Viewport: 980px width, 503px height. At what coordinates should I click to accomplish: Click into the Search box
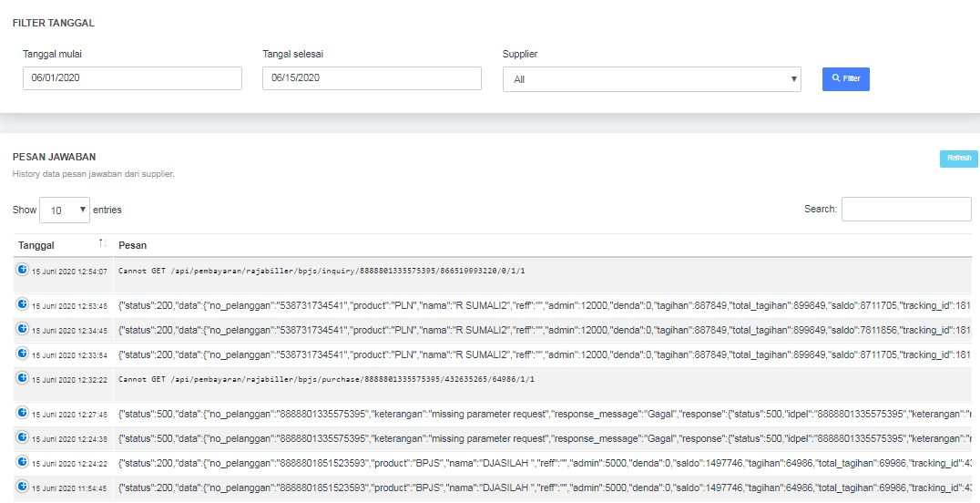click(905, 209)
